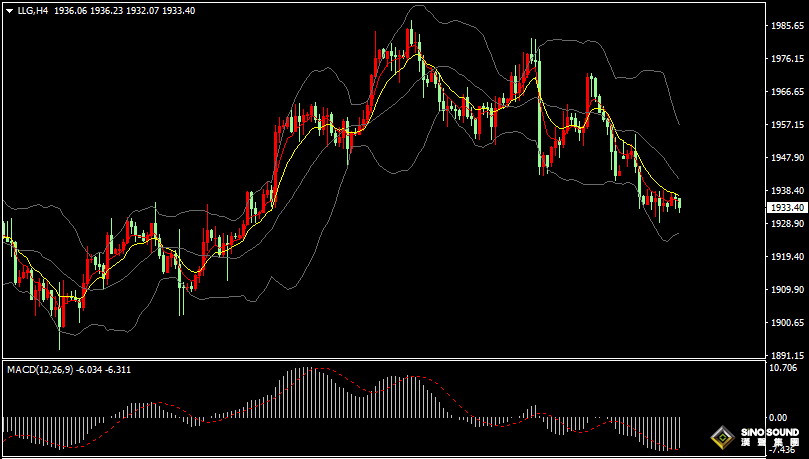Screen dimensions: 809x459
Task: Select the current price tag 1933.40
Action: (x=786, y=207)
